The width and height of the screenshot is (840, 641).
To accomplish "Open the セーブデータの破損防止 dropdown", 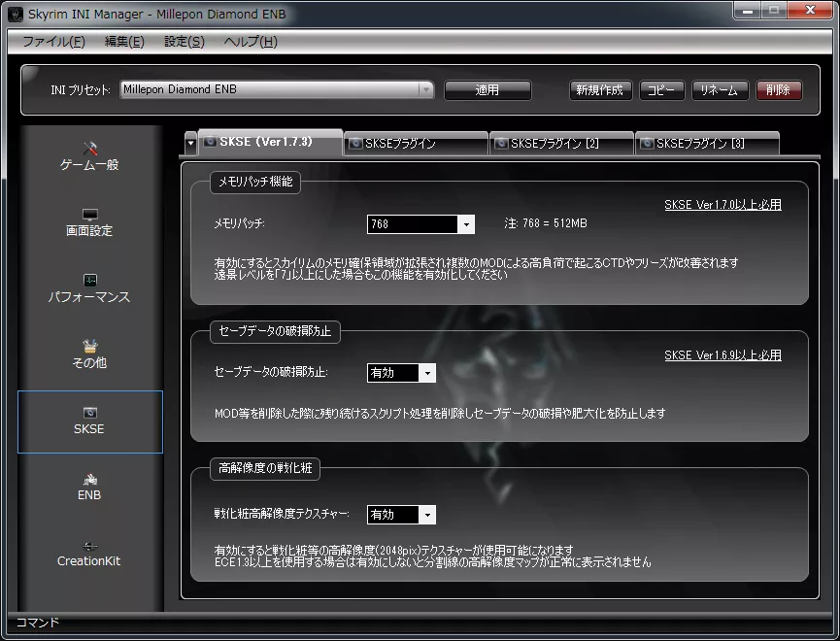I will 427,373.
